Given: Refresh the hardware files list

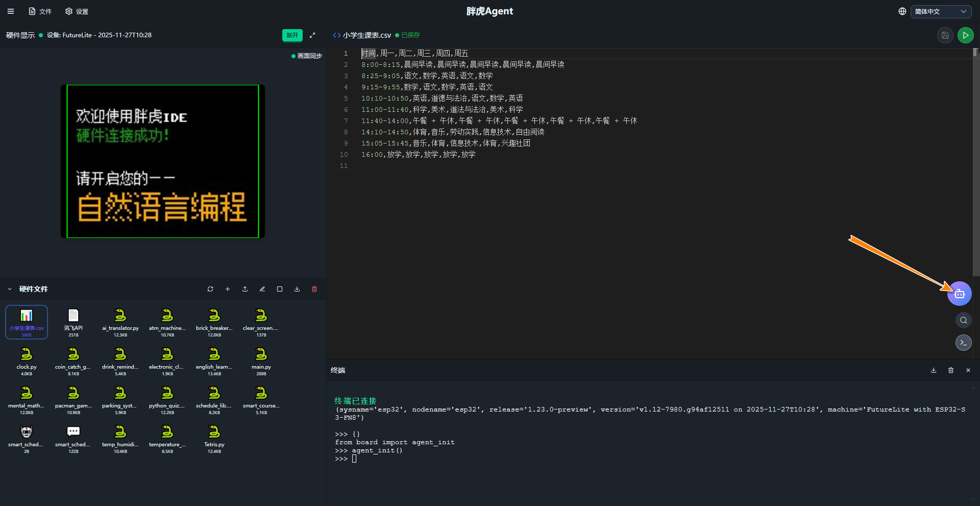Looking at the screenshot, I should (x=210, y=289).
